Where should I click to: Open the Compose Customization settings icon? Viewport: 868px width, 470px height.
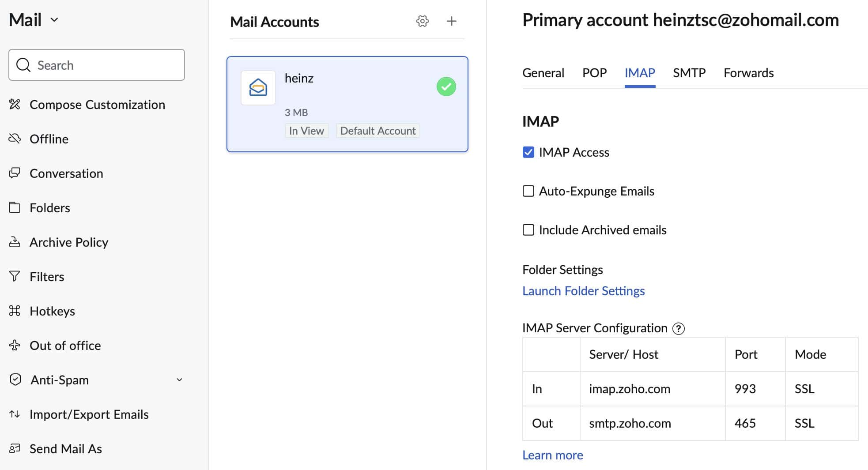(x=15, y=105)
